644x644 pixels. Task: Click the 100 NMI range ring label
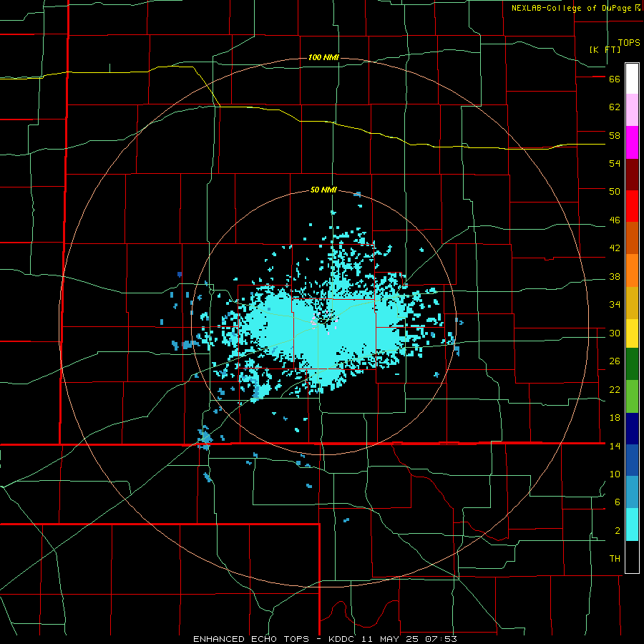[323, 57]
